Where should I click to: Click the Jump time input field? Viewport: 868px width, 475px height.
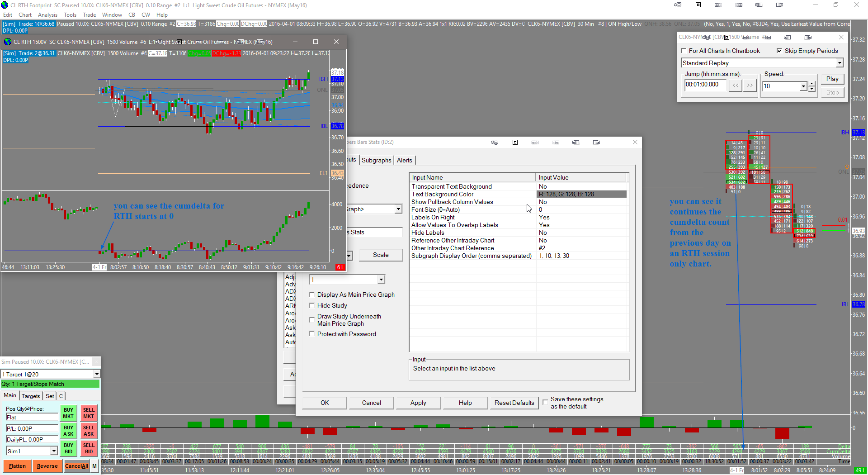(705, 85)
